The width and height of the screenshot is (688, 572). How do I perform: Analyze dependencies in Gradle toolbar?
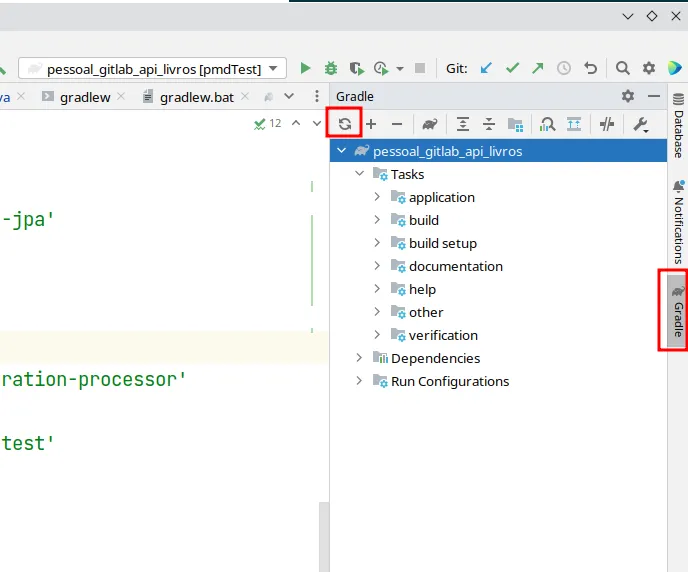coord(547,125)
